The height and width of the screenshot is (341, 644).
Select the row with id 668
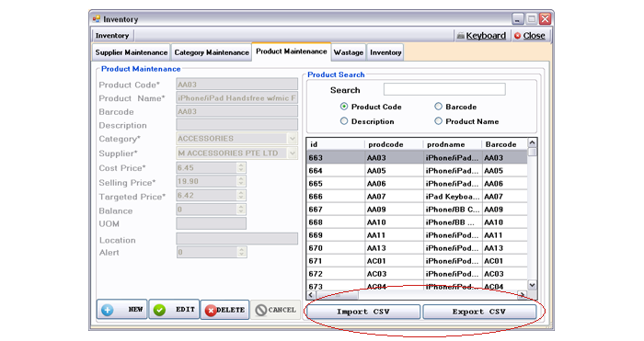[x=418, y=222]
